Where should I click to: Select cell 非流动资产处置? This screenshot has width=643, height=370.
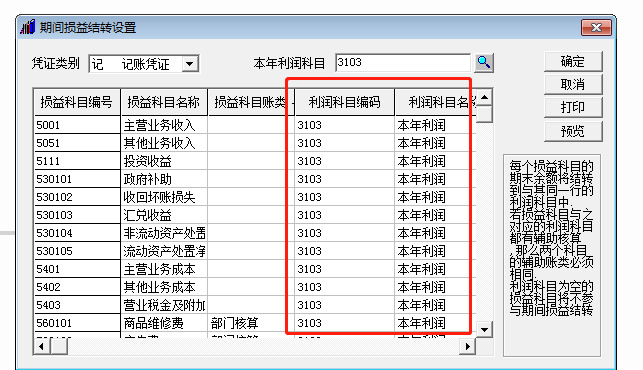(x=164, y=233)
